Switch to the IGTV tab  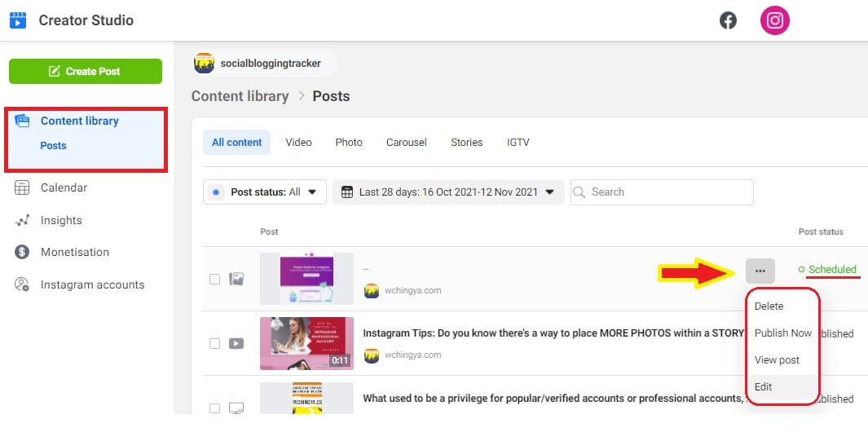coord(518,143)
